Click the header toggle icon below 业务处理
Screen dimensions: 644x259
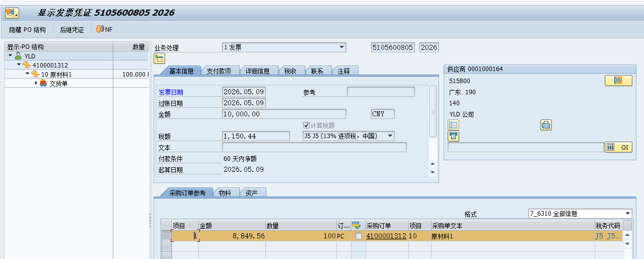[159, 58]
